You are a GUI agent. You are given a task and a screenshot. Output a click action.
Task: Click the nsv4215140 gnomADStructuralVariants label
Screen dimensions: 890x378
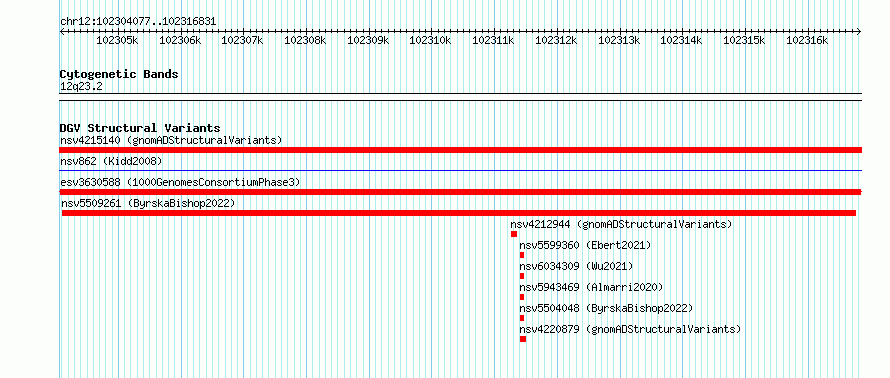click(171, 140)
